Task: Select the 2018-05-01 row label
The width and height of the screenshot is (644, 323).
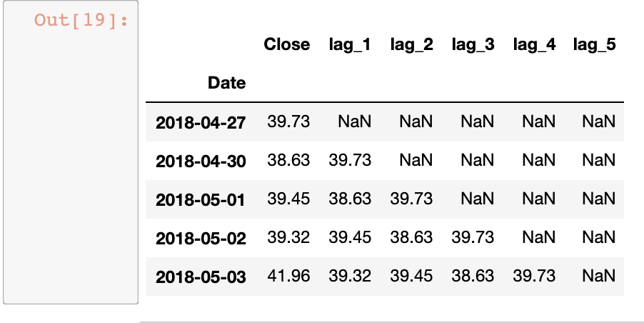Action: click(201, 199)
